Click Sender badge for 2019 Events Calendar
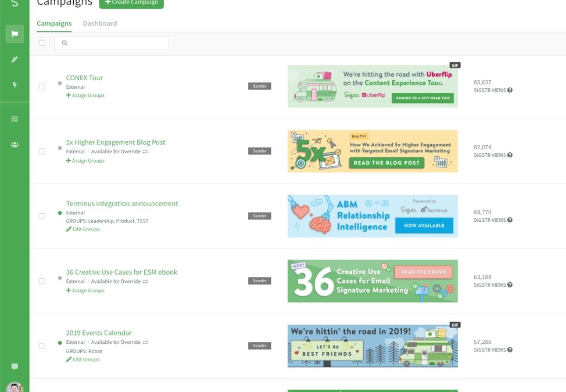The width and height of the screenshot is (566, 392). click(x=260, y=346)
